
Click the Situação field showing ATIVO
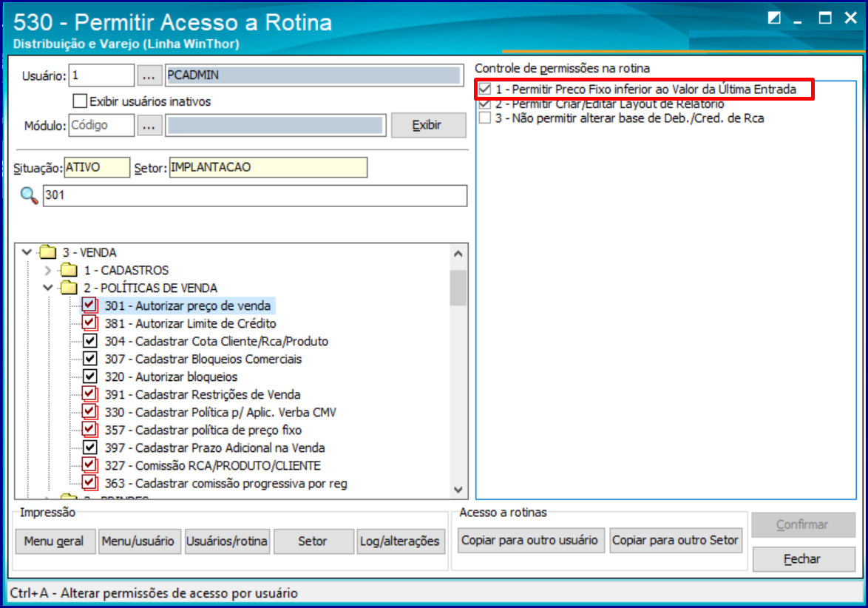tap(97, 167)
